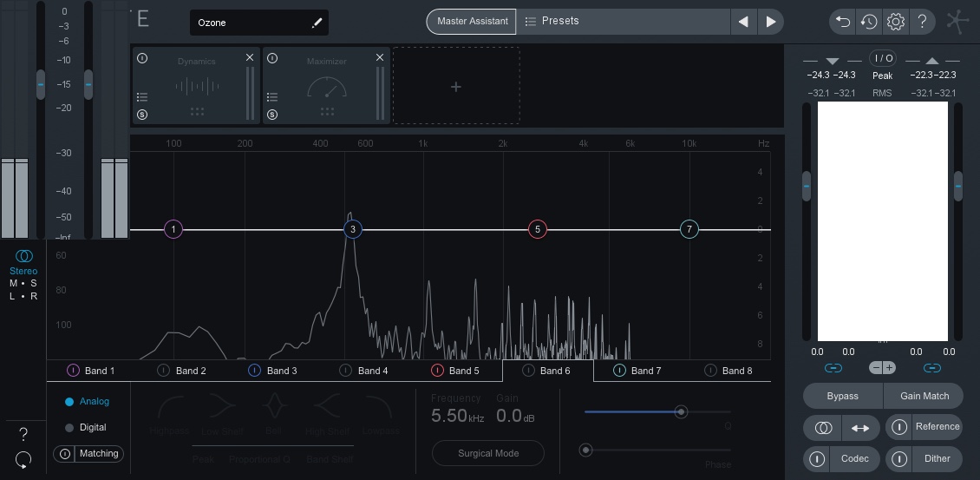Click the Bypass button

(x=842, y=396)
